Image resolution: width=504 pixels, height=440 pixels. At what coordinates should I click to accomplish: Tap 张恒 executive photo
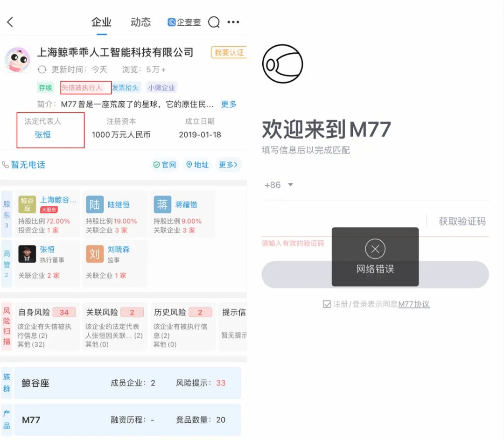pos(27,254)
